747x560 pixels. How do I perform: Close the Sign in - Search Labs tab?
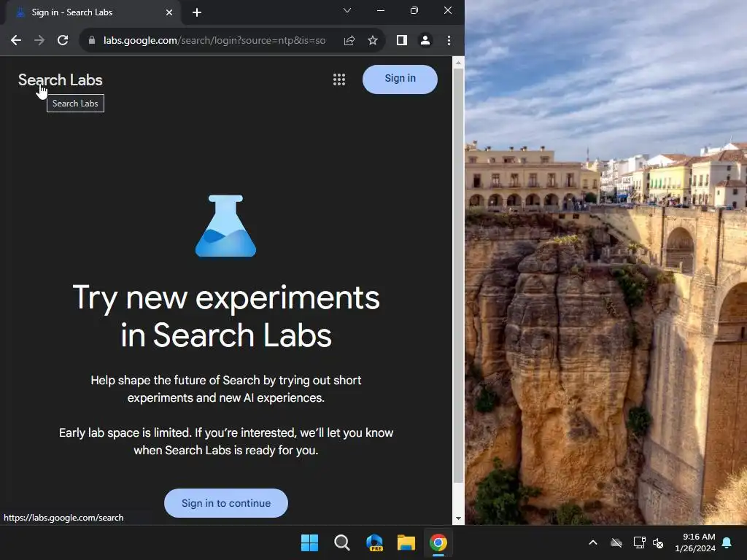coord(169,12)
